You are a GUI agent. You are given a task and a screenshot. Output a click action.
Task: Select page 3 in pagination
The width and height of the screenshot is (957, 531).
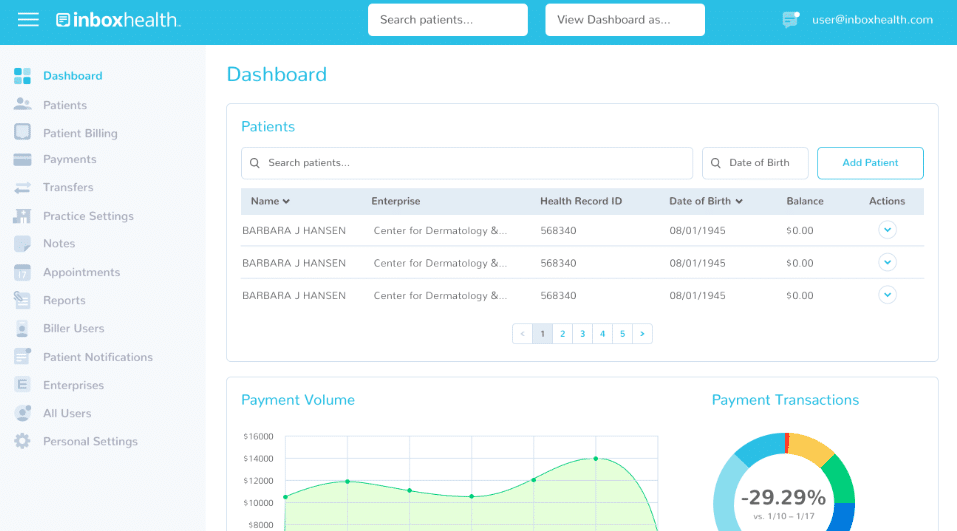point(582,334)
